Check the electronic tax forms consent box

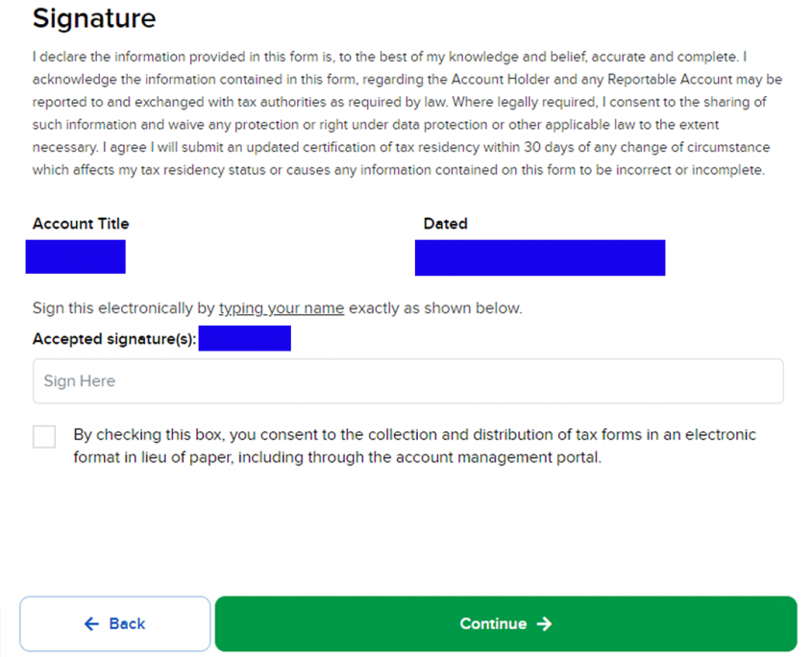[x=44, y=436]
